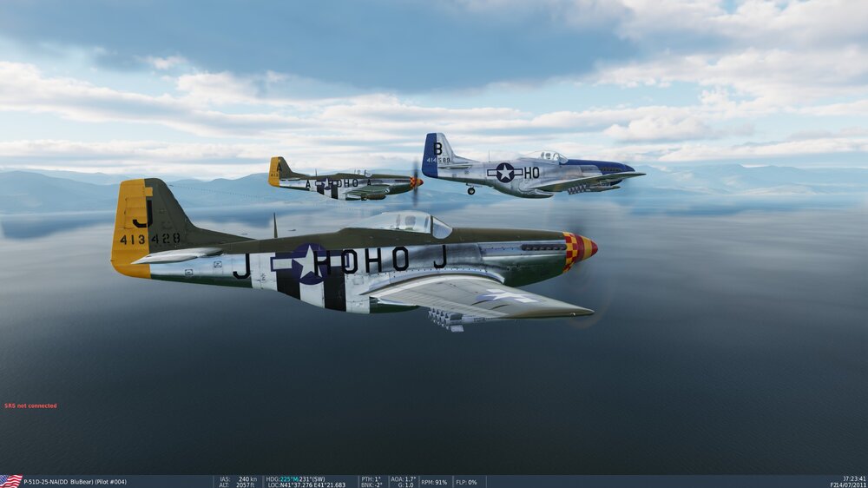Click the ALT 2057 ft altitude readout

tap(238, 485)
